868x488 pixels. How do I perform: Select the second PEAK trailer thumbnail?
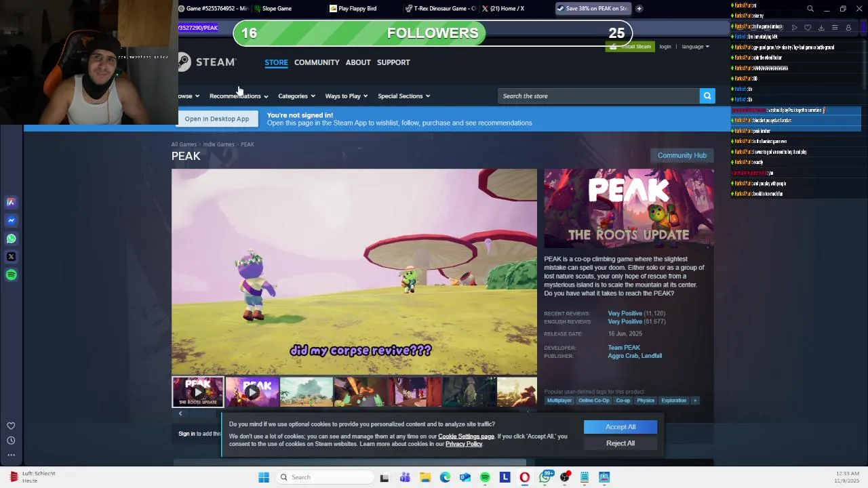[x=252, y=392]
